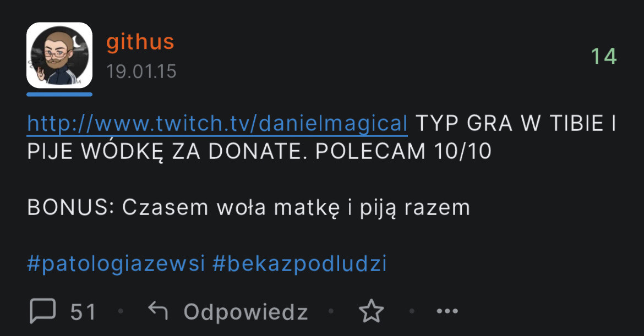Open the githus user avatar

pyautogui.click(x=59, y=55)
